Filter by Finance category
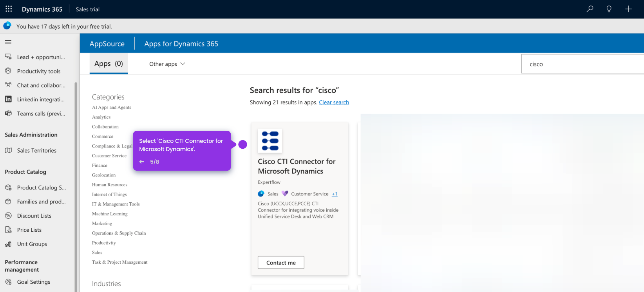 coord(99,166)
